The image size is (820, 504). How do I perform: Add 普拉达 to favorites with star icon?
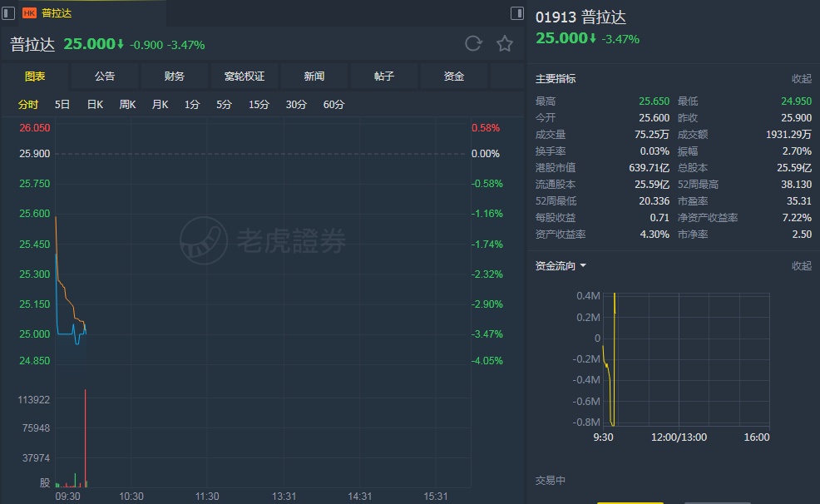pyautogui.click(x=505, y=43)
